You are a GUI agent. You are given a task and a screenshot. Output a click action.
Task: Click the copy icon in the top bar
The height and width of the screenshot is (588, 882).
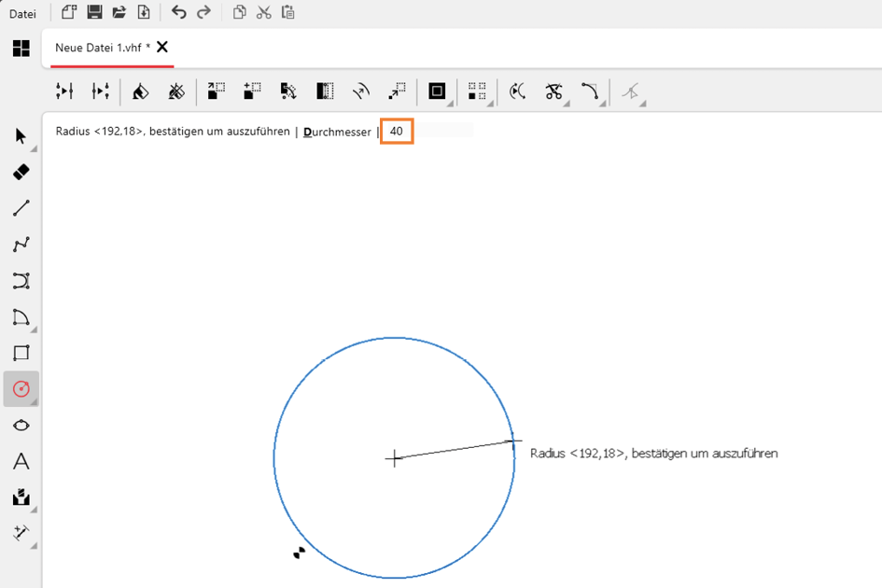click(239, 12)
